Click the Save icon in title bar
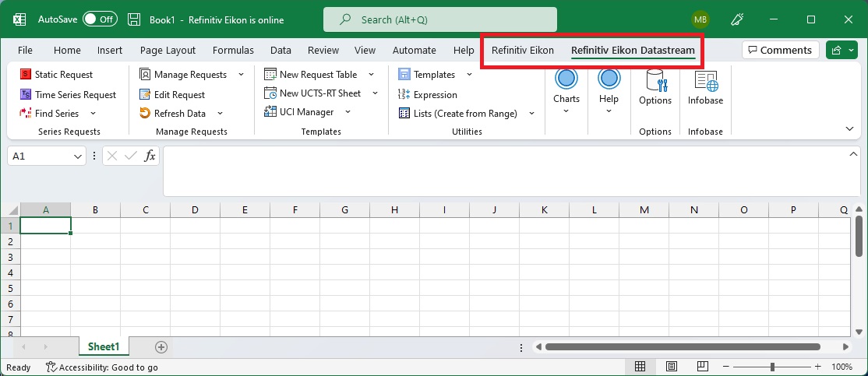Screen dimensions: 868x376 tap(134, 20)
